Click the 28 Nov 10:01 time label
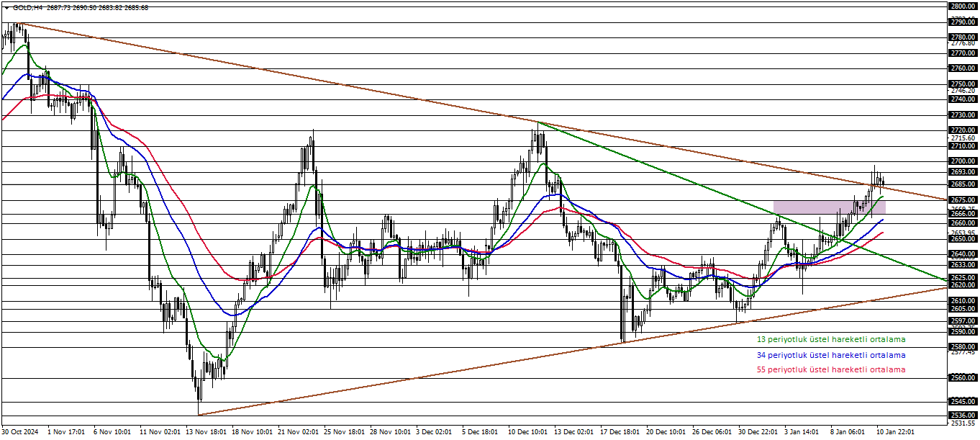Screen dimensions: 980x440 391,432
